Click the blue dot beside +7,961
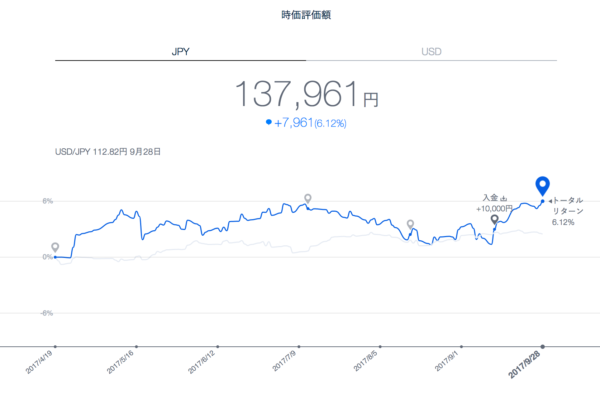Screen dimensions: 600x394 (x=269, y=122)
